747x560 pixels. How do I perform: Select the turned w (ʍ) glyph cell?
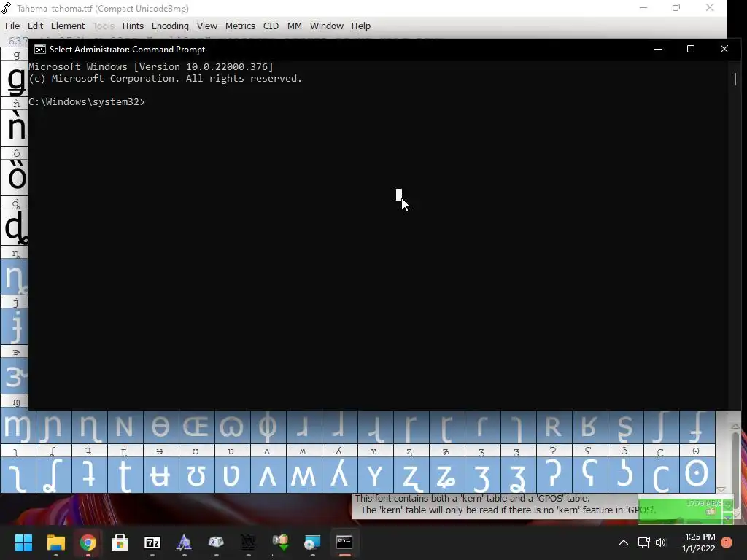[303, 475]
